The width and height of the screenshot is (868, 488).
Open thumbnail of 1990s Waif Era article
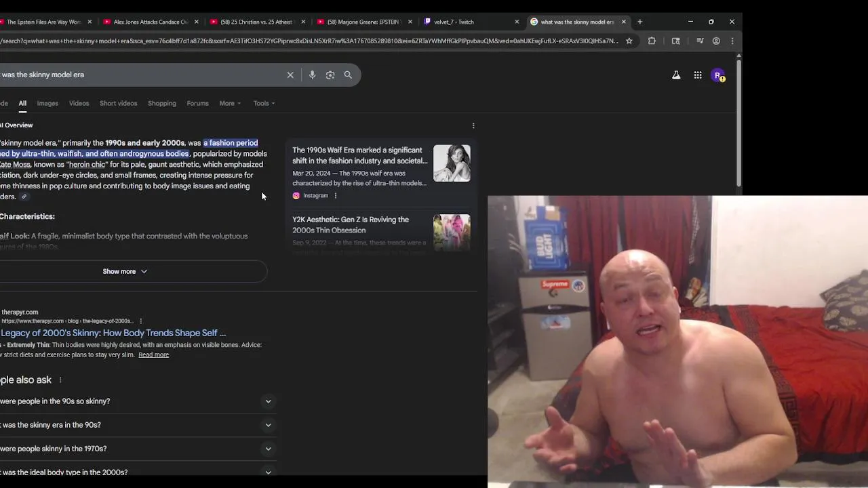[452, 163]
